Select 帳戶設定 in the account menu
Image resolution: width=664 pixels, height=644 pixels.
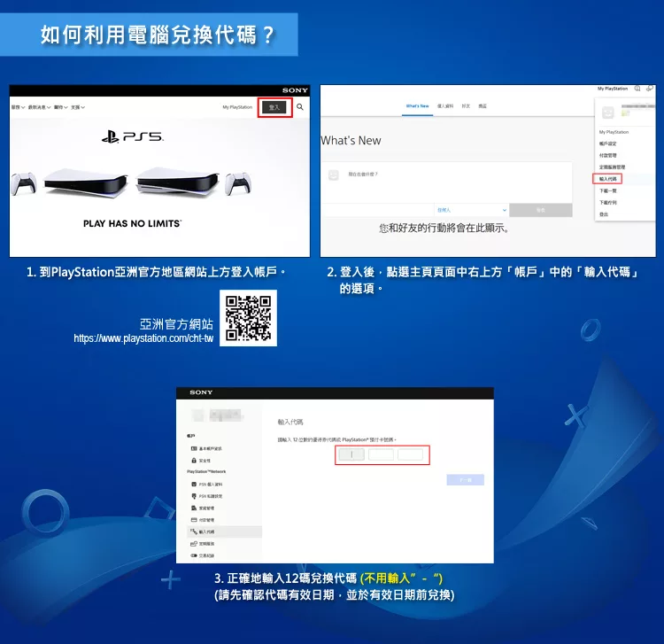click(x=609, y=144)
